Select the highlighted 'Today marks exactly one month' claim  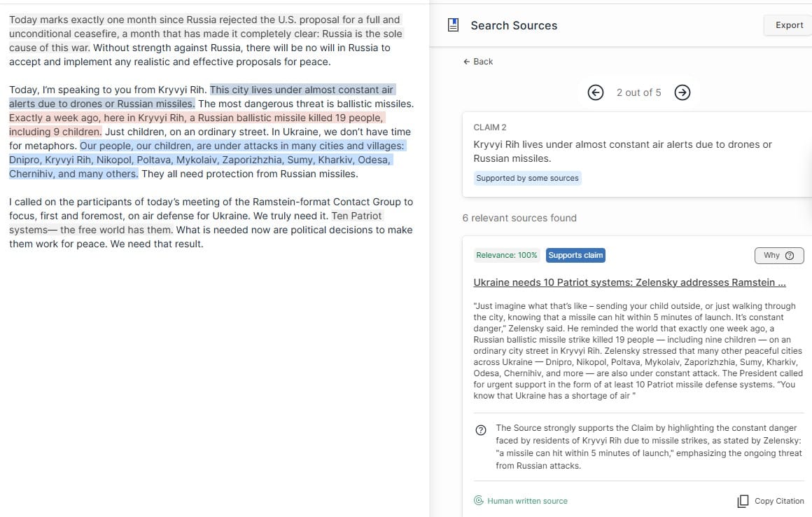coord(206,34)
